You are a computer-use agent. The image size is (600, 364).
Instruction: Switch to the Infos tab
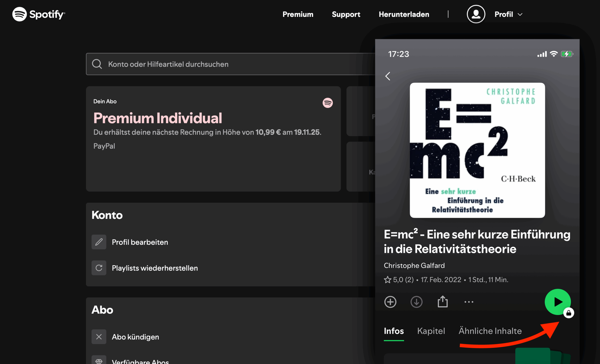tap(394, 331)
